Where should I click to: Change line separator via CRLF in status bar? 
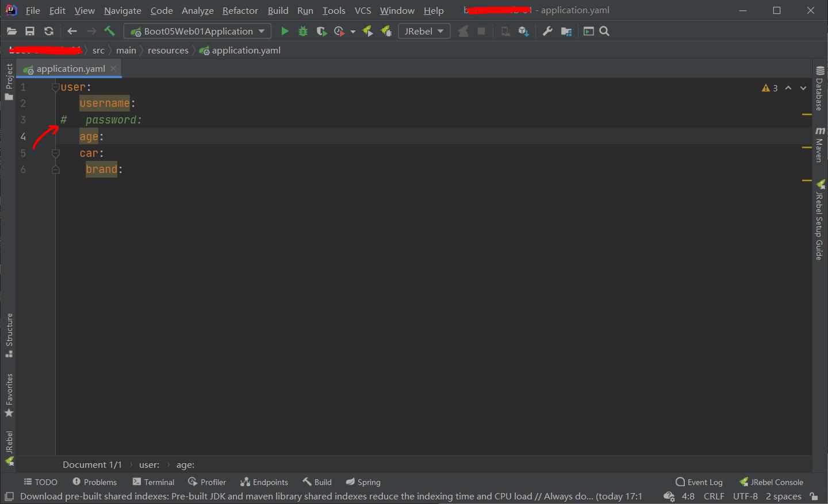[714, 497]
